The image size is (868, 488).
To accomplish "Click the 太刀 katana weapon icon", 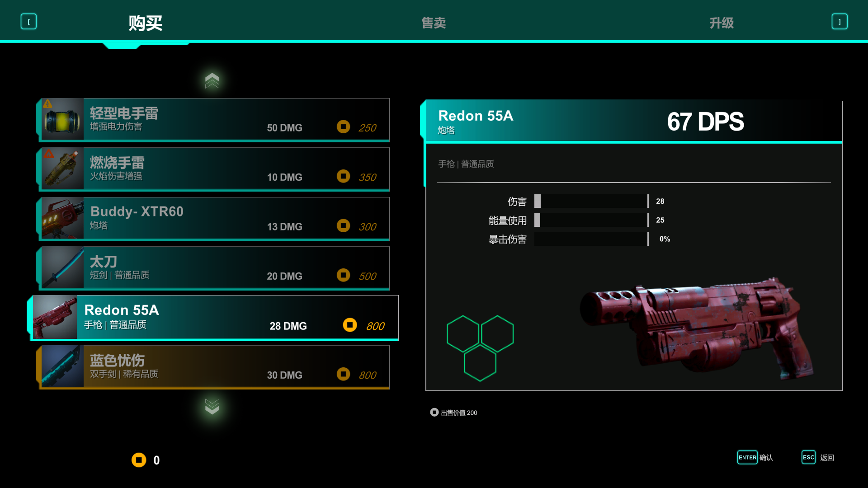I will [x=62, y=267].
